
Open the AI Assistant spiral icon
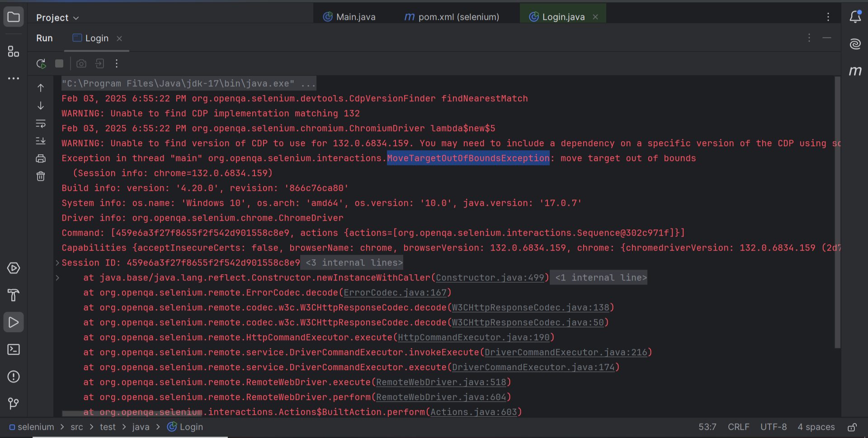pyautogui.click(x=855, y=44)
